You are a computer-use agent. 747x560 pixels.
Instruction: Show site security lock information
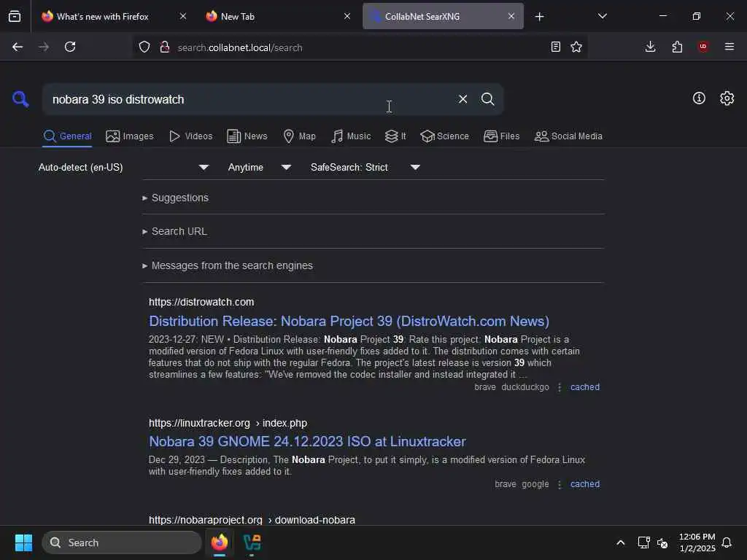click(x=165, y=47)
